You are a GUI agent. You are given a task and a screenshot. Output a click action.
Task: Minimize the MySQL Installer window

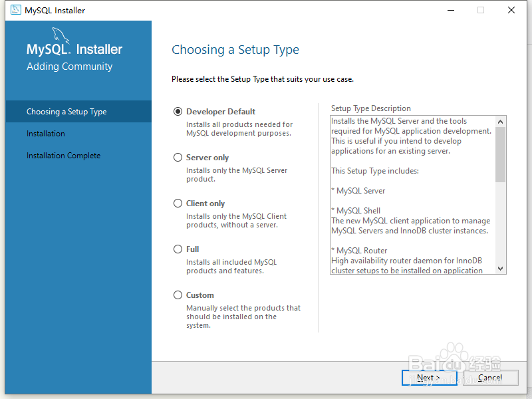click(451, 10)
